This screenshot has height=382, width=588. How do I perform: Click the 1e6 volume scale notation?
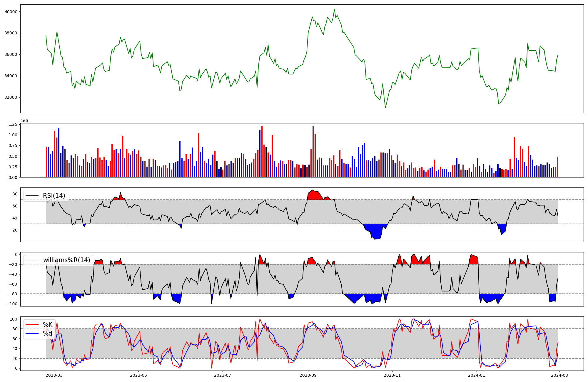[24, 121]
